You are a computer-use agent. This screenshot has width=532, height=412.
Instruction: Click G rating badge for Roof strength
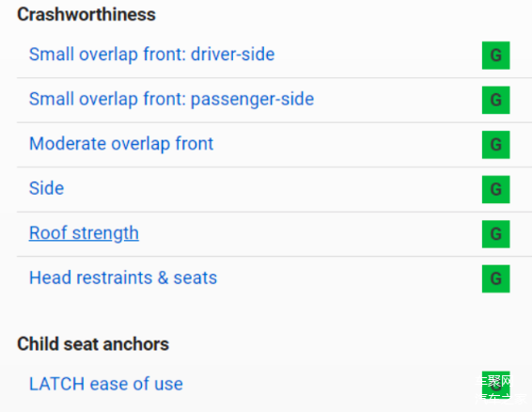[495, 234]
